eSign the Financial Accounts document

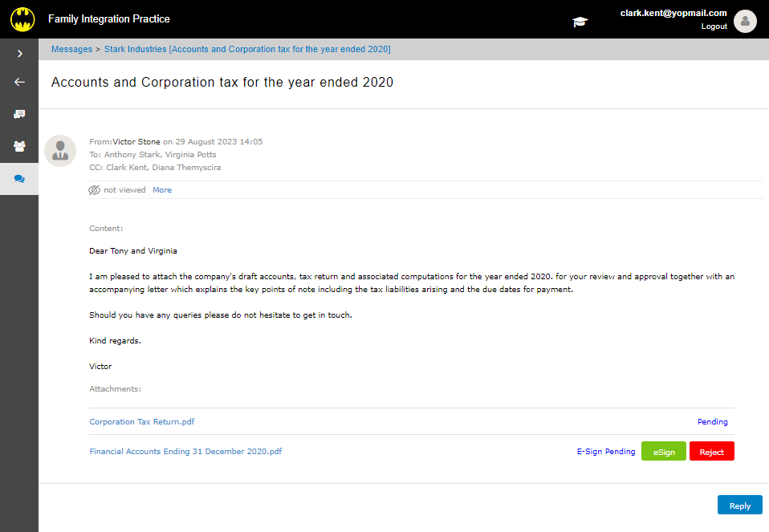click(x=664, y=451)
